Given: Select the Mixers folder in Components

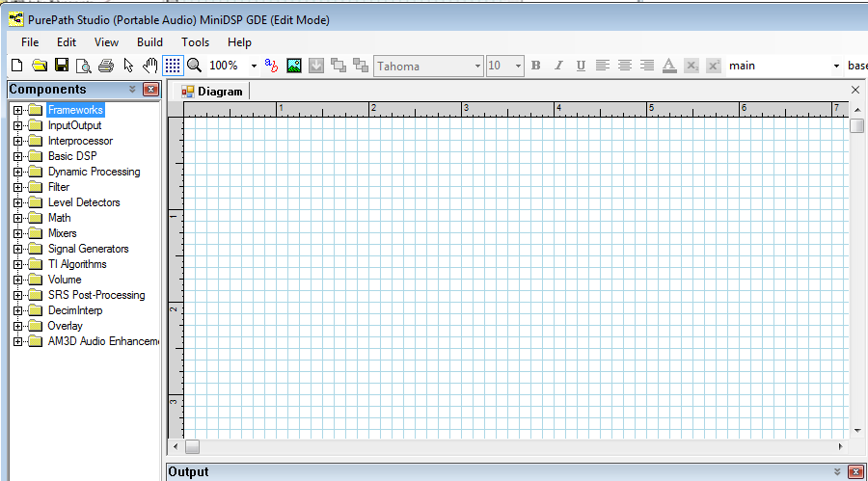Looking at the screenshot, I should pyautogui.click(x=62, y=233).
